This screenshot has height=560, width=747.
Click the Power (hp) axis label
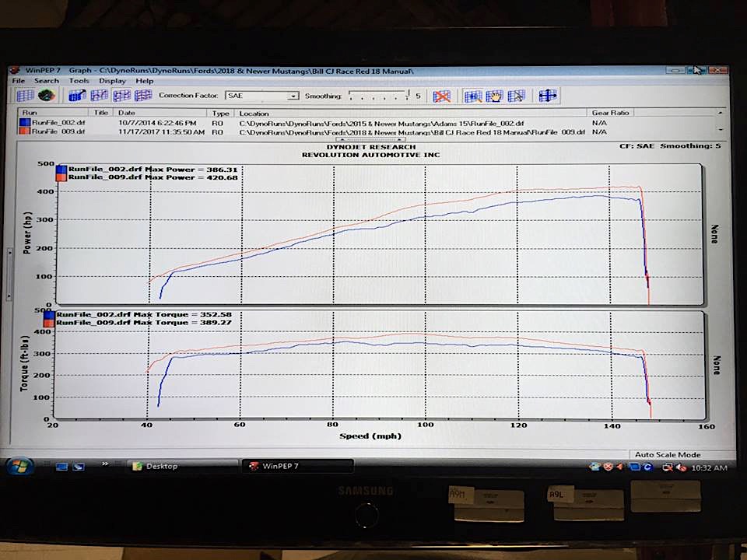click(x=28, y=233)
